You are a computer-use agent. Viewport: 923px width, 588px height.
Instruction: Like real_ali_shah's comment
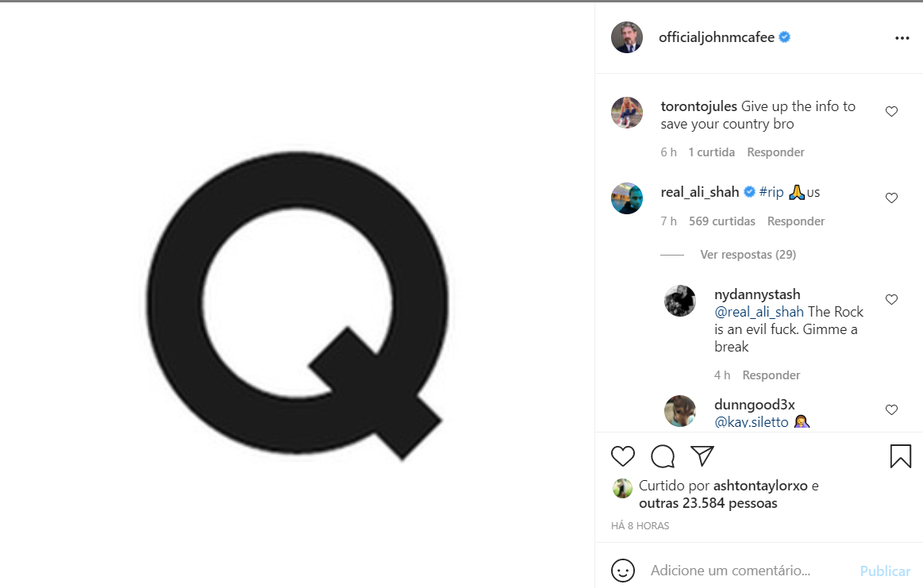(x=891, y=198)
